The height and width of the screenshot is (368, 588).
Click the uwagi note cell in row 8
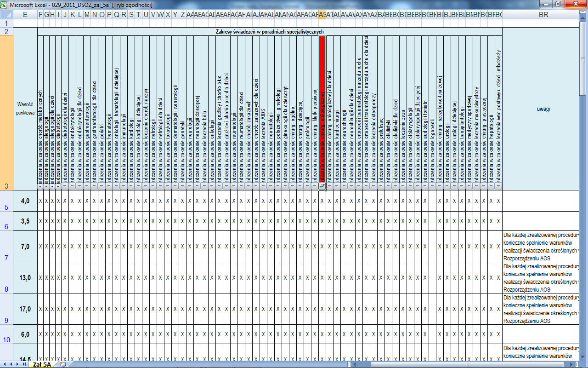coord(541,277)
